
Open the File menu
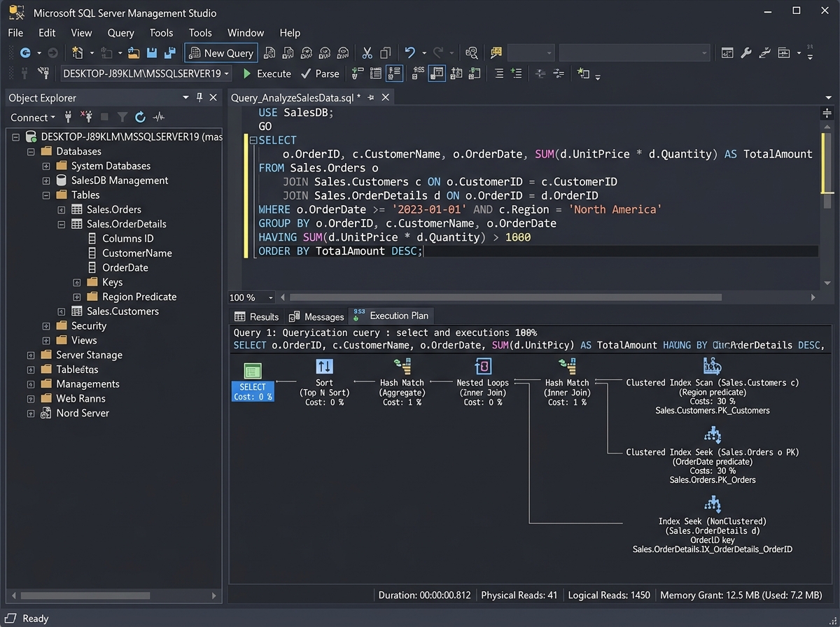[15, 32]
